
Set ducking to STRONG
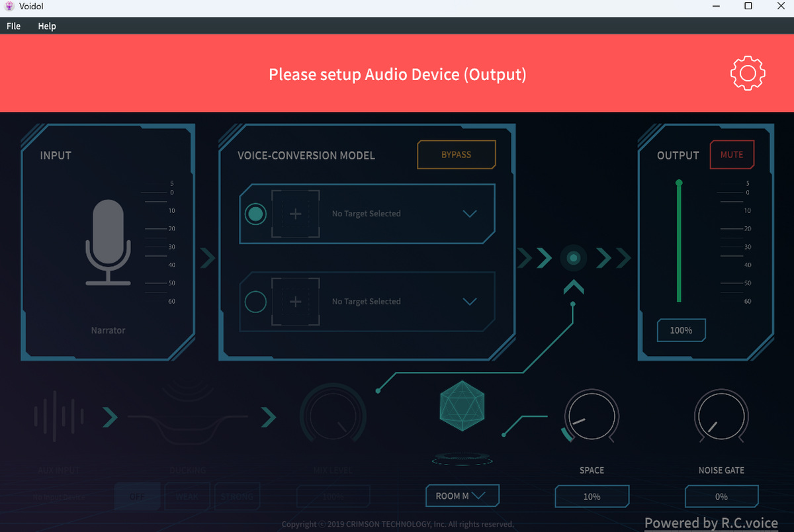238,497
